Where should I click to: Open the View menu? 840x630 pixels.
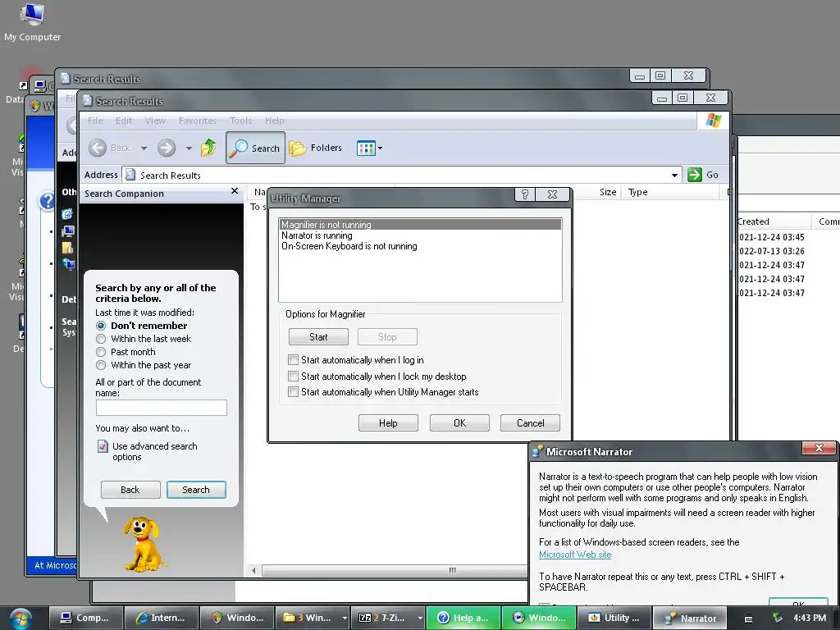155,121
